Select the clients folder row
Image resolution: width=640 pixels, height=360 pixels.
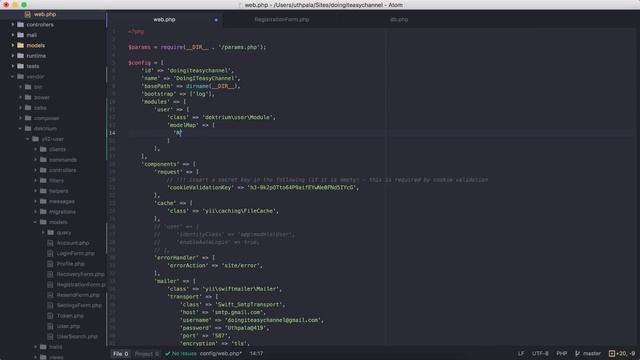pos(53,149)
